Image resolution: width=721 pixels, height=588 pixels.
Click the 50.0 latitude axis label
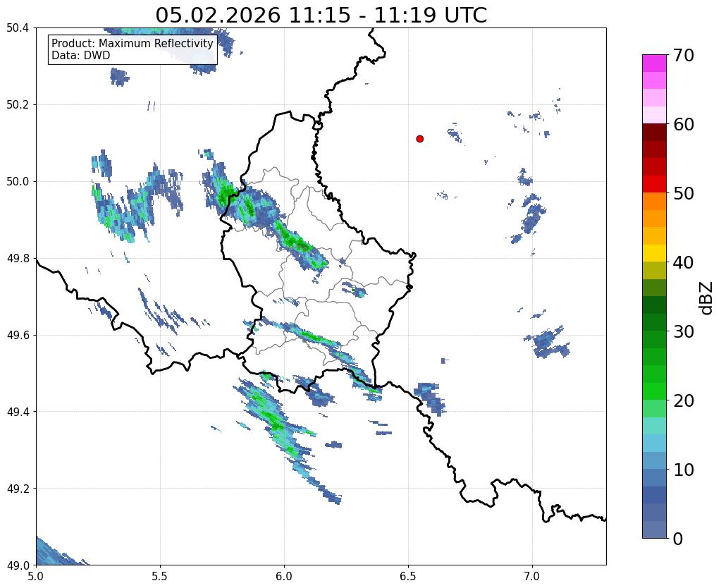point(18,182)
